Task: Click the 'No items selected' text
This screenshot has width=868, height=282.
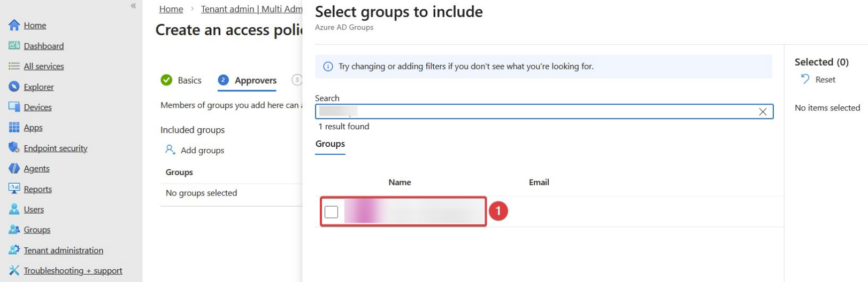Action: [827, 108]
